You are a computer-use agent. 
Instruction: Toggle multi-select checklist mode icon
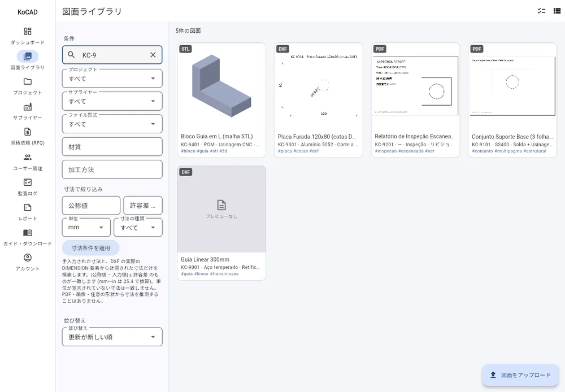[x=541, y=11]
